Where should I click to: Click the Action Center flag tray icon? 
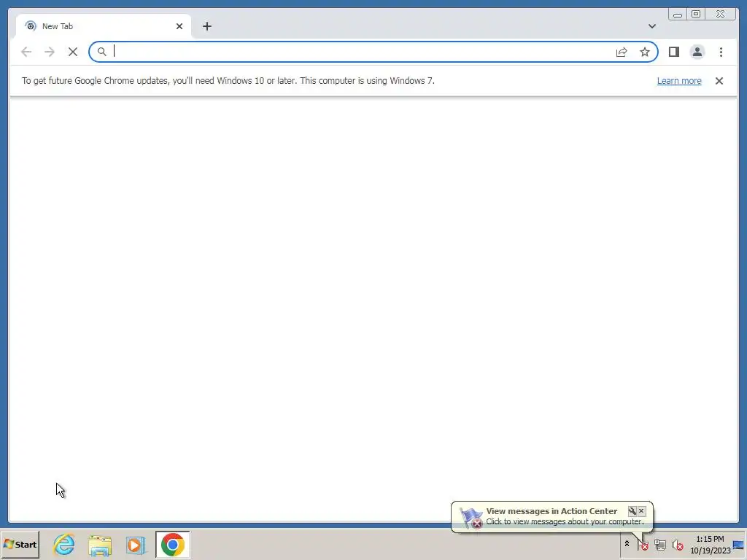642,544
